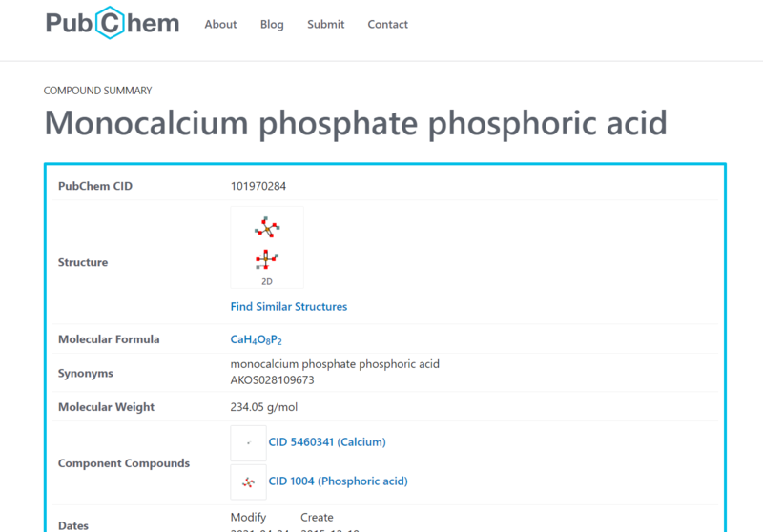The width and height of the screenshot is (763, 532).
Task: Click the Calcium component thumbnail
Action: pyautogui.click(x=249, y=443)
